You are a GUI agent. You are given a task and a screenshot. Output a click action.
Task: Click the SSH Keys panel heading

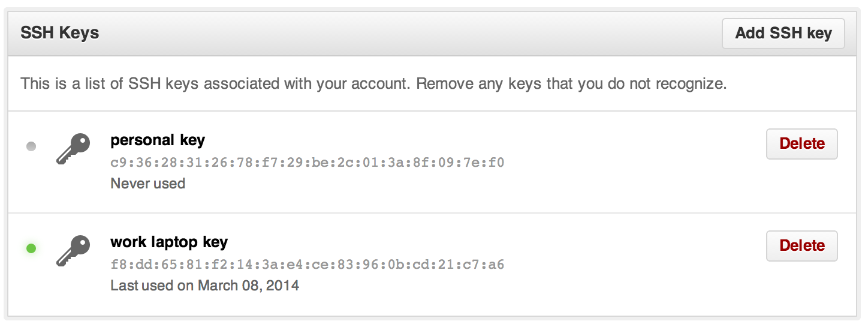point(59,33)
